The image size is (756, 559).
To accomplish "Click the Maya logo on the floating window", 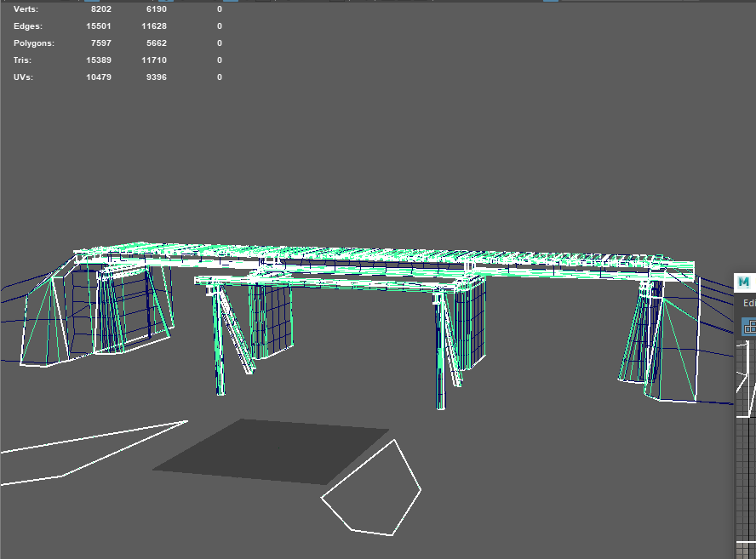I will tap(744, 282).
